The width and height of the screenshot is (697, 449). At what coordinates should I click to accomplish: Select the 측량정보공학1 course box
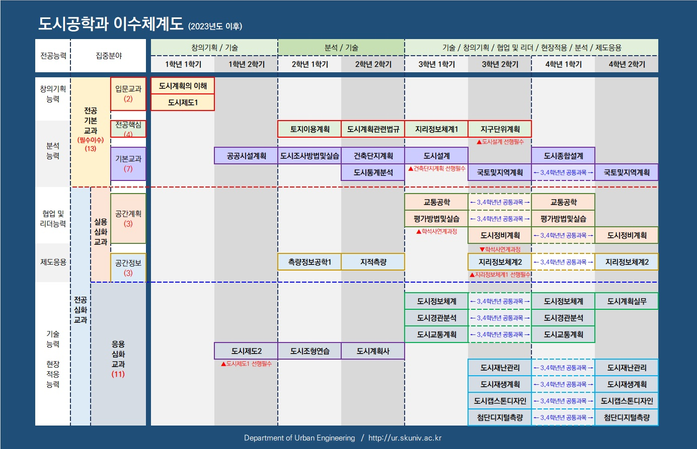309,261
